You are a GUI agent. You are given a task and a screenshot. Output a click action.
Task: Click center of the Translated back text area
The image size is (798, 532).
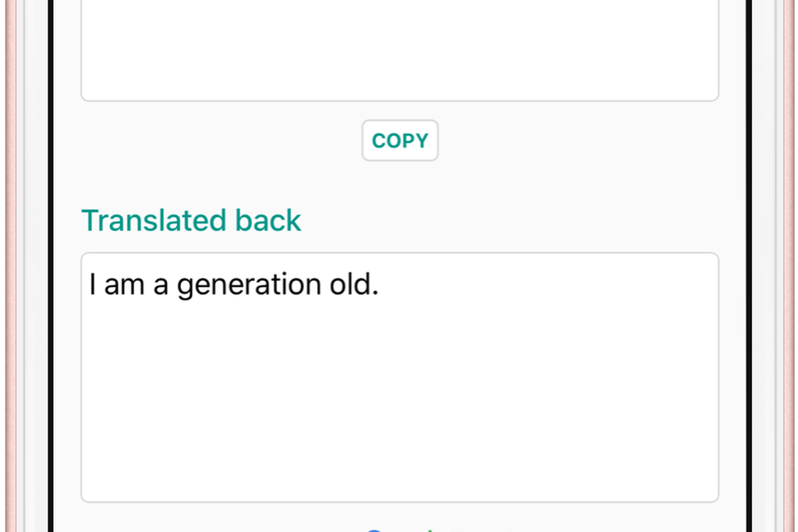(399, 378)
